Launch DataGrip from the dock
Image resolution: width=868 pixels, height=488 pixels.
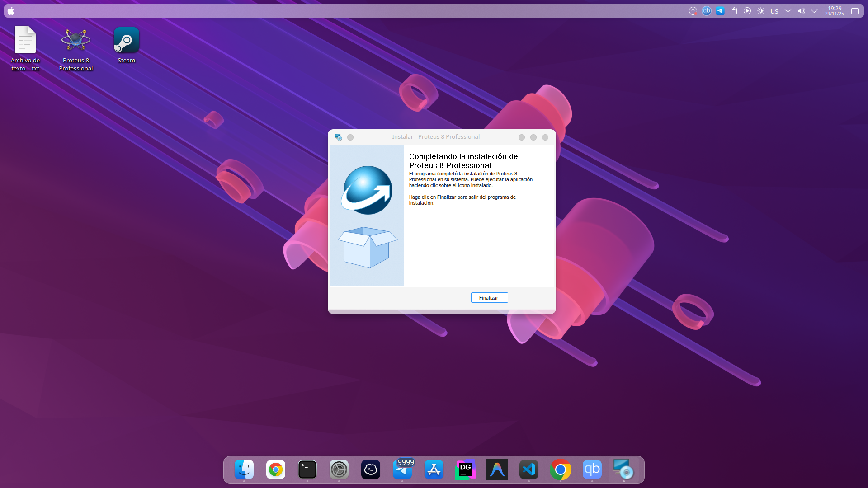point(466,470)
